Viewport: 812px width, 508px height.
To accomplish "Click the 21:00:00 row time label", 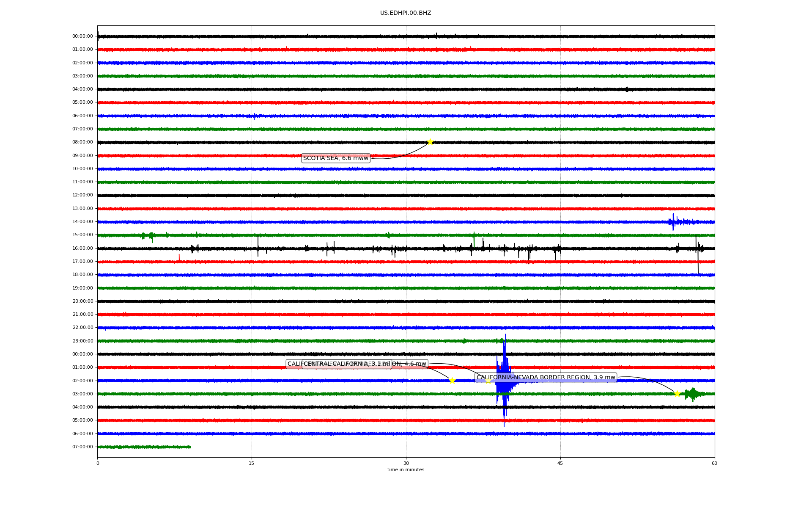I will pos(82,315).
